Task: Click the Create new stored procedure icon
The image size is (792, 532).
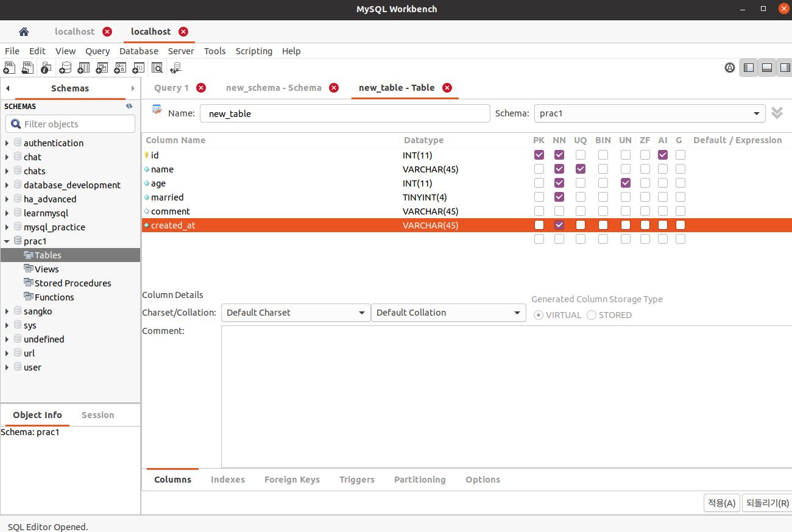Action: 120,68
